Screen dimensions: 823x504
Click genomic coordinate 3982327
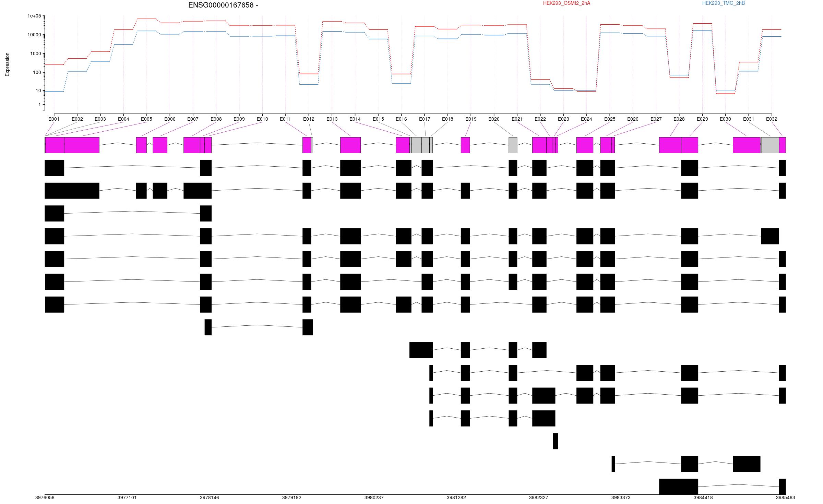(538, 497)
